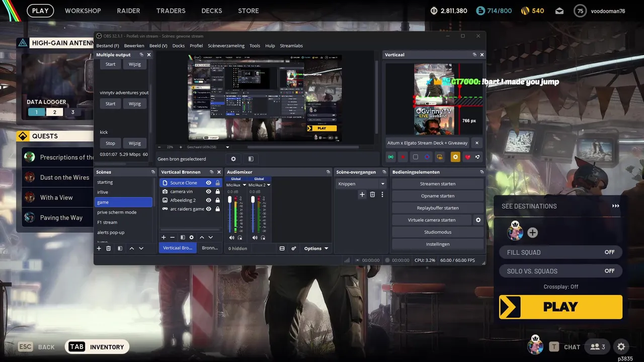The height and width of the screenshot is (362, 644).
Task: Open virtual camera settings gear icon
Action: pyautogui.click(x=478, y=220)
